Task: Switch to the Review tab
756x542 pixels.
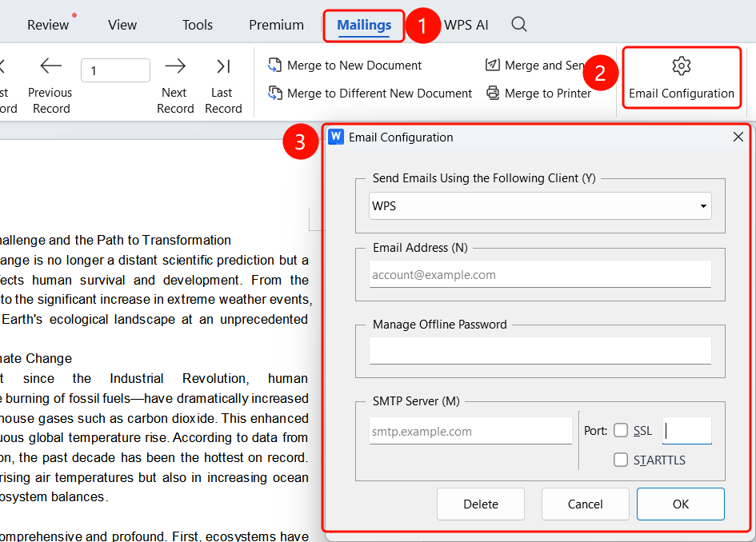Action: point(48,25)
